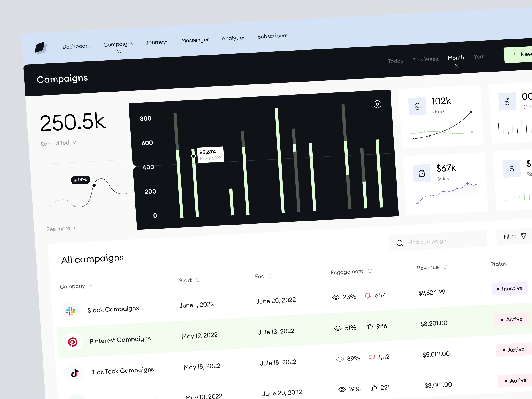This screenshot has height=399, width=532.
Task: Click eye icon beside 89% engagement
Action: [340, 359]
